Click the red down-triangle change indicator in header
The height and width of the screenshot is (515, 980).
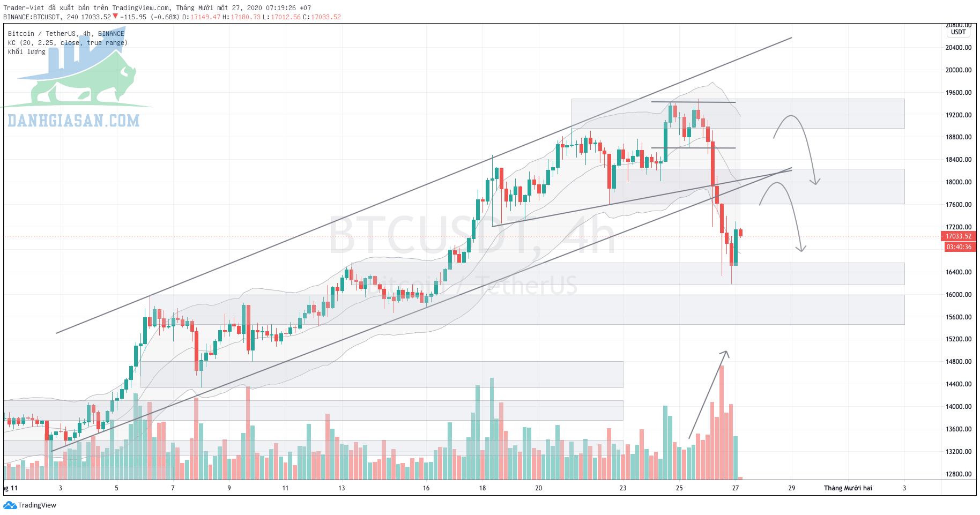point(115,17)
